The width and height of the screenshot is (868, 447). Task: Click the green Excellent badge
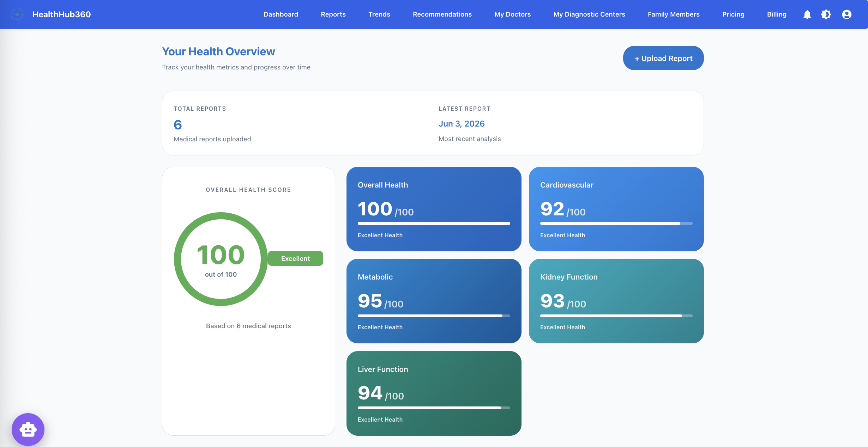click(x=295, y=258)
